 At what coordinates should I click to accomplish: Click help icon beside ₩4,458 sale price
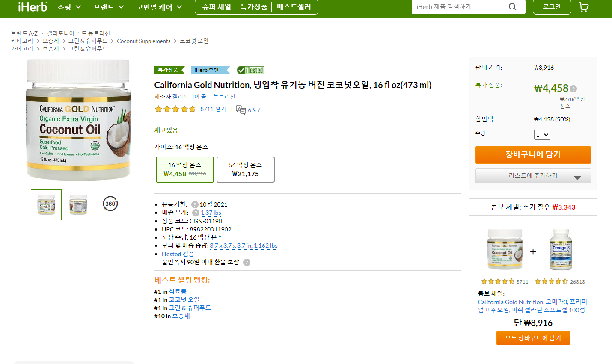click(x=573, y=89)
